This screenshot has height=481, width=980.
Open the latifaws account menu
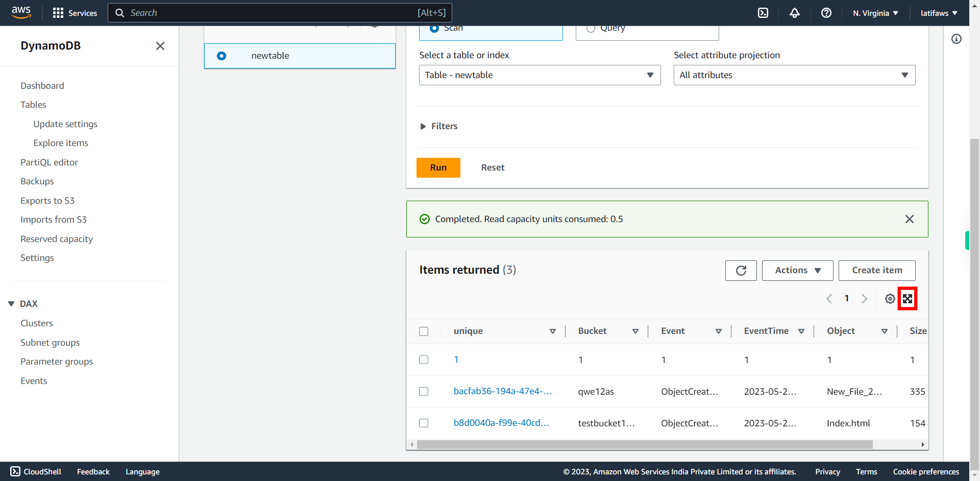(939, 13)
